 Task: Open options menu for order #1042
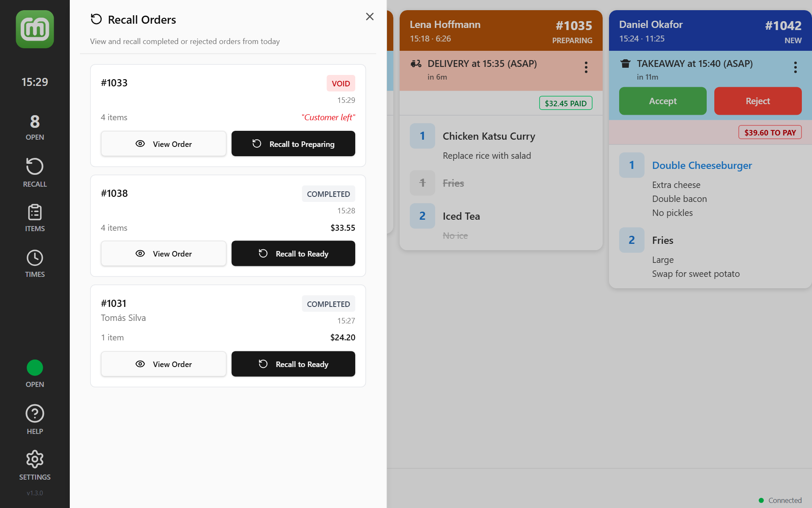(x=795, y=67)
